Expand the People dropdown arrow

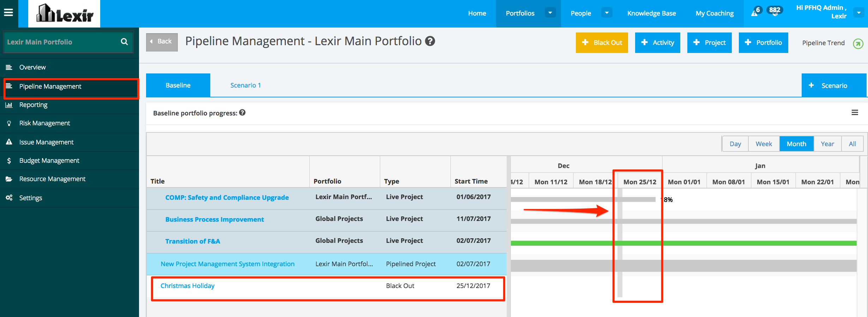point(607,13)
